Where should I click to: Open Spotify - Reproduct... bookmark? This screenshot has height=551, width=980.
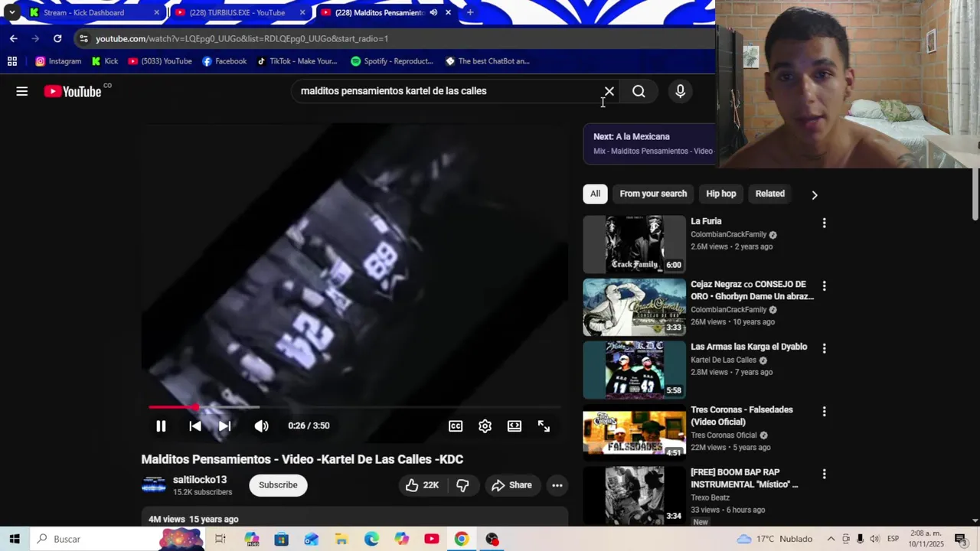click(x=392, y=61)
